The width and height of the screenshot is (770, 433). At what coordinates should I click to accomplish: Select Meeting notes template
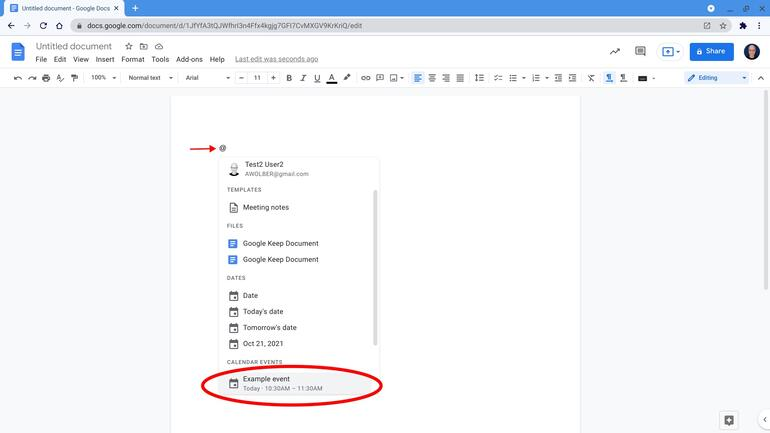coord(297,207)
